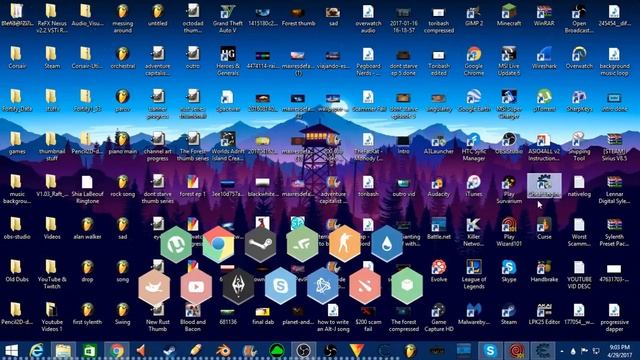Image resolution: width=640 pixels, height=360 pixels.
Task: Launch the Overwatch desktop shortcut
Action: point(579,58)
